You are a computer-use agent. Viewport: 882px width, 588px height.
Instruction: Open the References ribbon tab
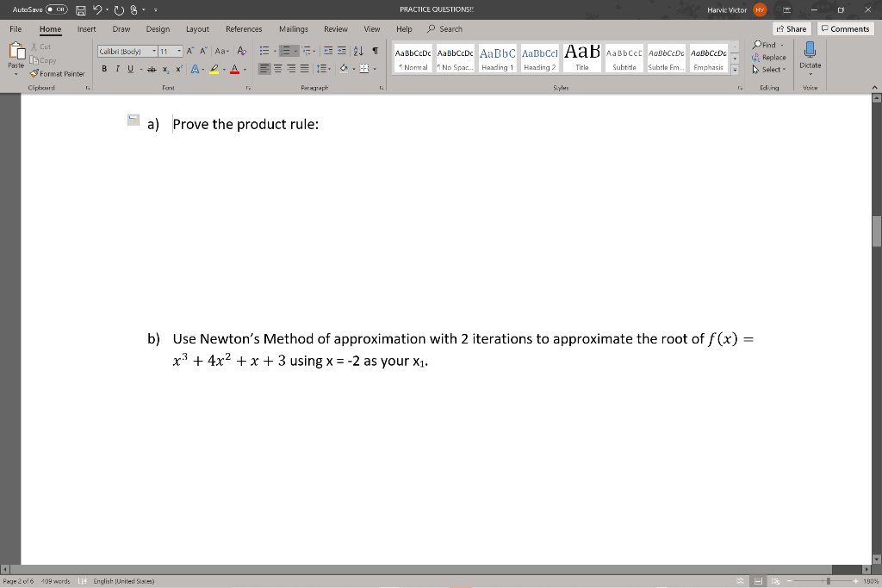[x=245, y=28]
